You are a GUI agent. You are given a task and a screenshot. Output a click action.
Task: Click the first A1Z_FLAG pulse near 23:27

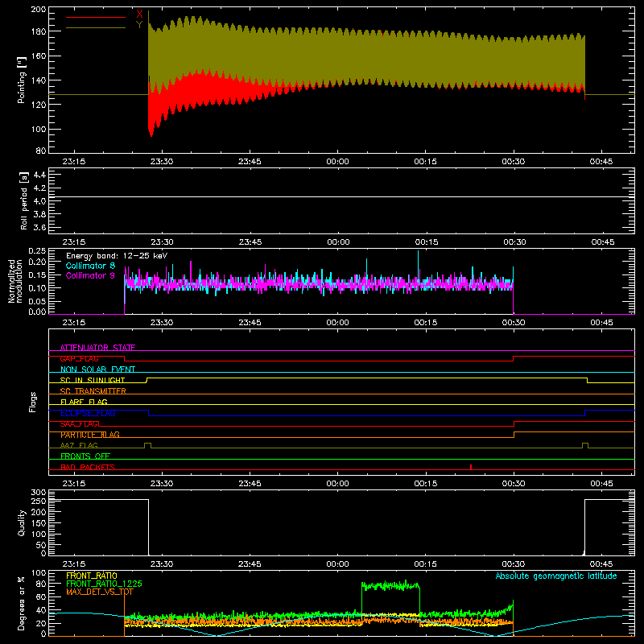(148, 445)
